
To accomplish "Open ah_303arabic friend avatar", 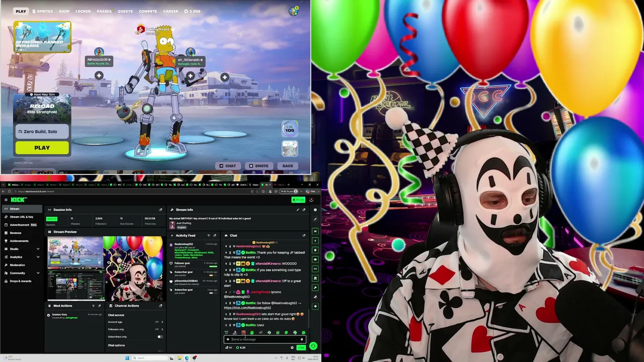I will pos(190,52).
